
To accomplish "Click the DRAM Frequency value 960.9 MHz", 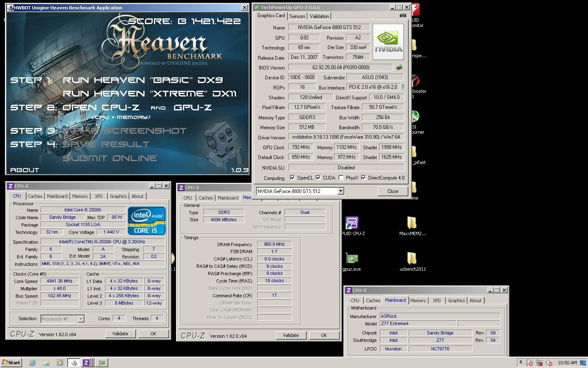I will point(274,244).
